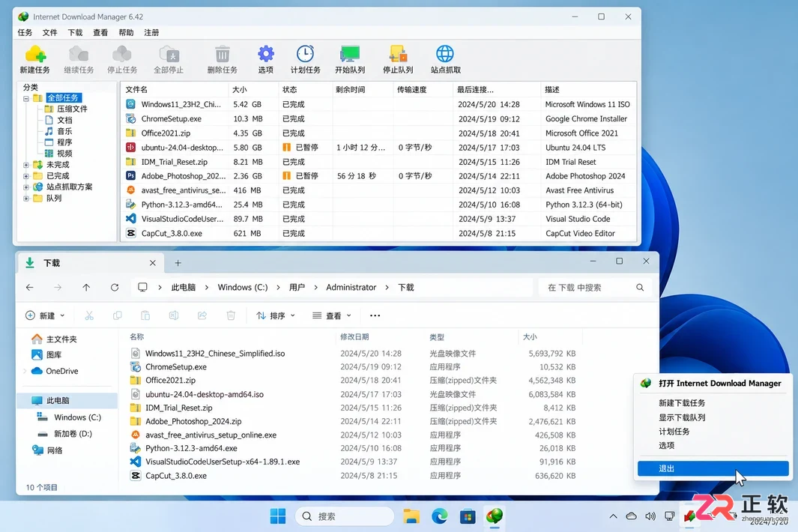Image resolution: width=798 pixels, height=532 pixels.
Task: Click the cut scissors icon in Explorer toolbar
Action: [89, 315]
